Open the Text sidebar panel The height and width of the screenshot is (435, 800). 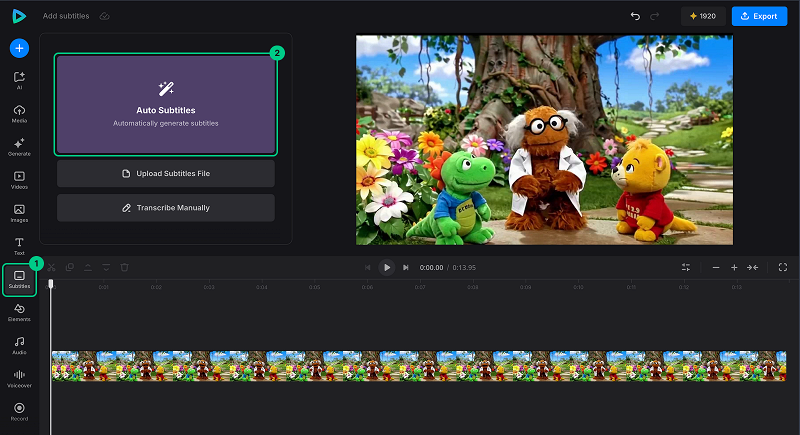point(19,246)
